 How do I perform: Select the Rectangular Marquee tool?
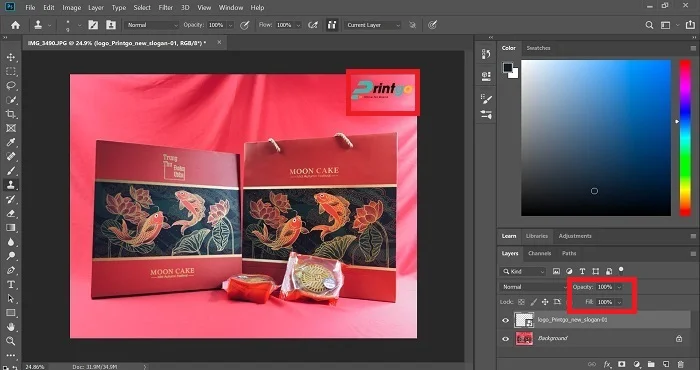(x=11, y=71)
